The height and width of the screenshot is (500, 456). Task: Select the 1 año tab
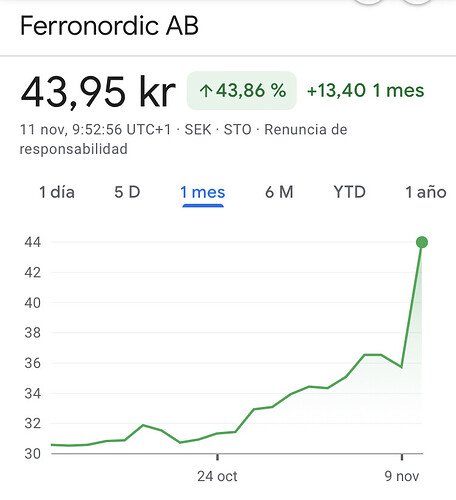(x=426, y=192)
